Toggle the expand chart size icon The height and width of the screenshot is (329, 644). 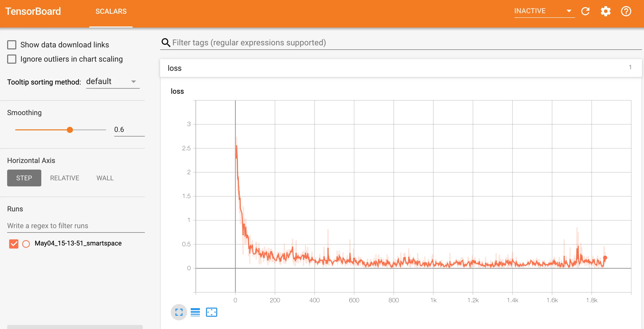[x=179, y=312]
